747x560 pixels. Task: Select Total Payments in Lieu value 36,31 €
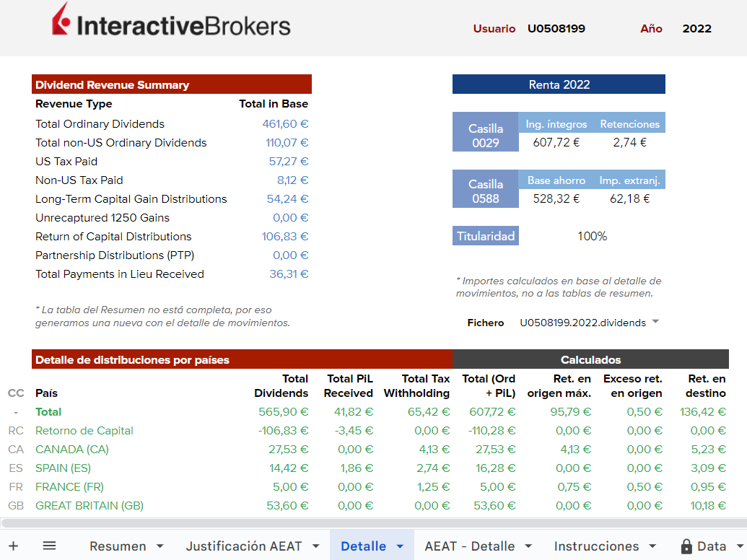pyautogui.click(x=289, y=274)
